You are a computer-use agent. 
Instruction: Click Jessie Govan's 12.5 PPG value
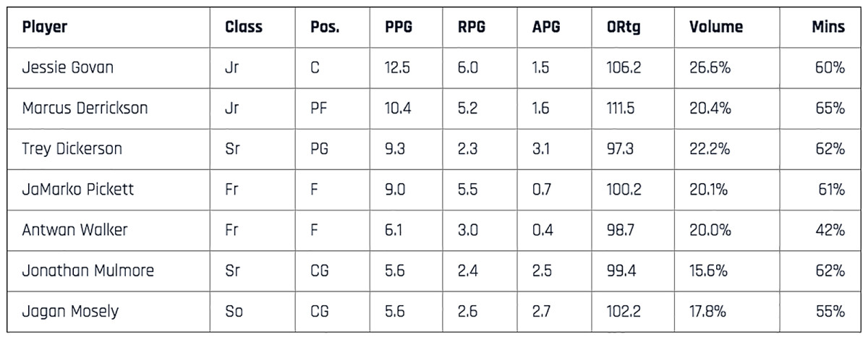point(397,68)
